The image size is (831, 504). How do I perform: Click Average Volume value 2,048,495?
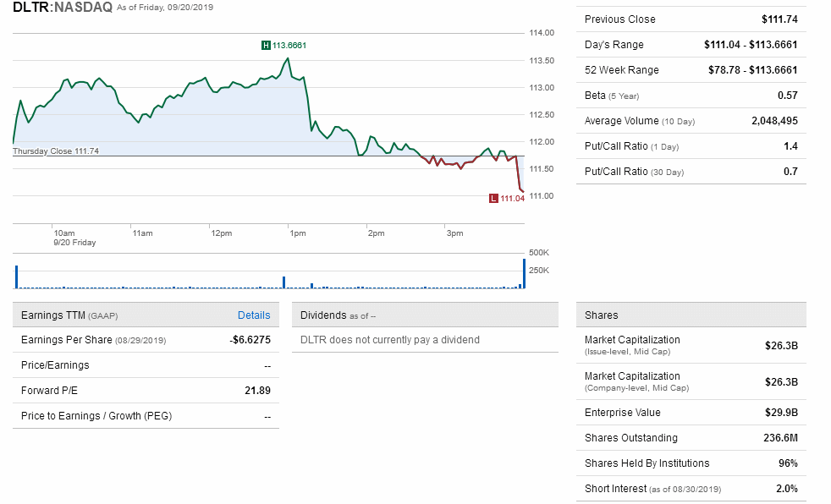tap(774, 121)
